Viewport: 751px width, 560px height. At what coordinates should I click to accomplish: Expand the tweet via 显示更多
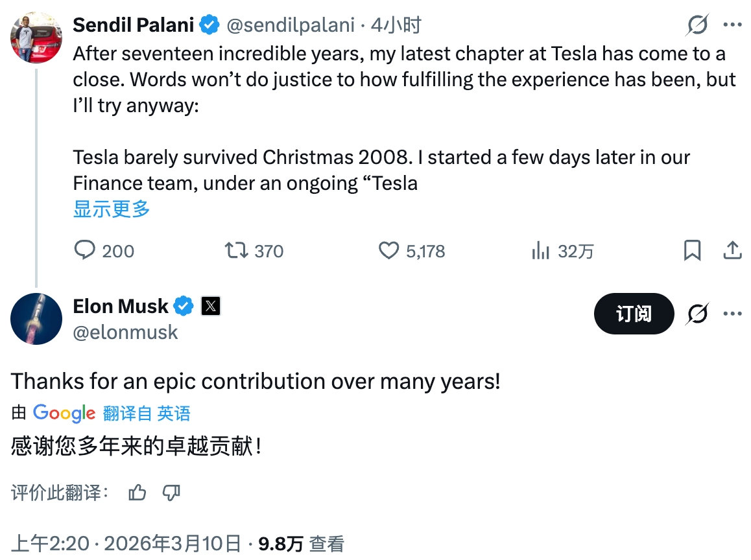pos(110,209)
